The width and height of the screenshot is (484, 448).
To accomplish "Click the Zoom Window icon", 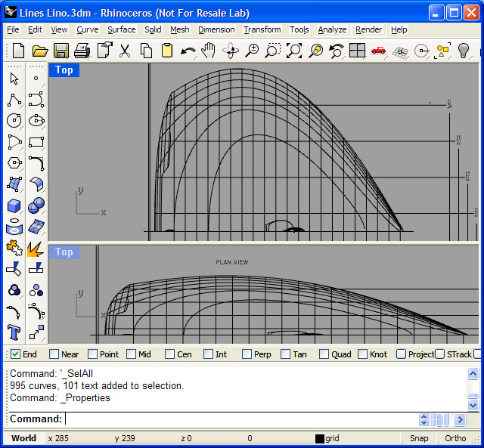I will click(x=273, y=51).
